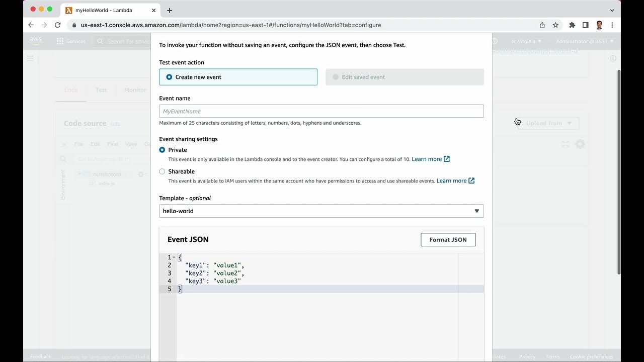Click the Format JSON button

[x=448, y=240]
